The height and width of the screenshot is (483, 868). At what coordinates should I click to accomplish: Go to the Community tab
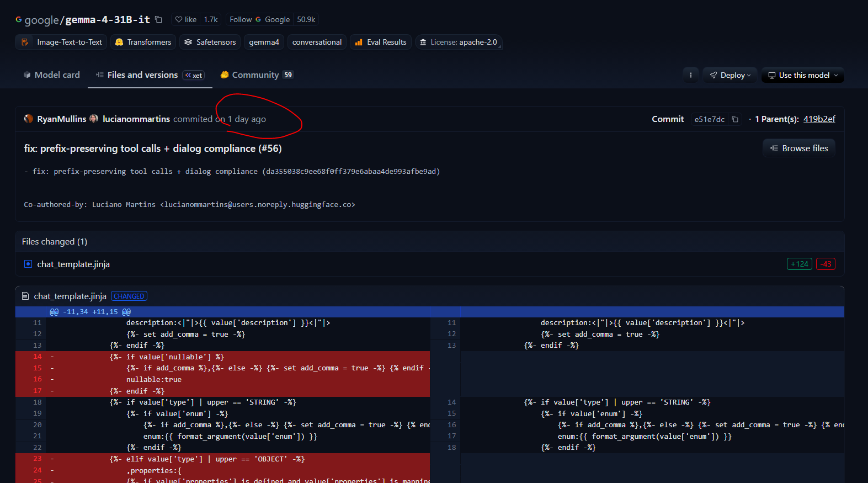(257, 75)
